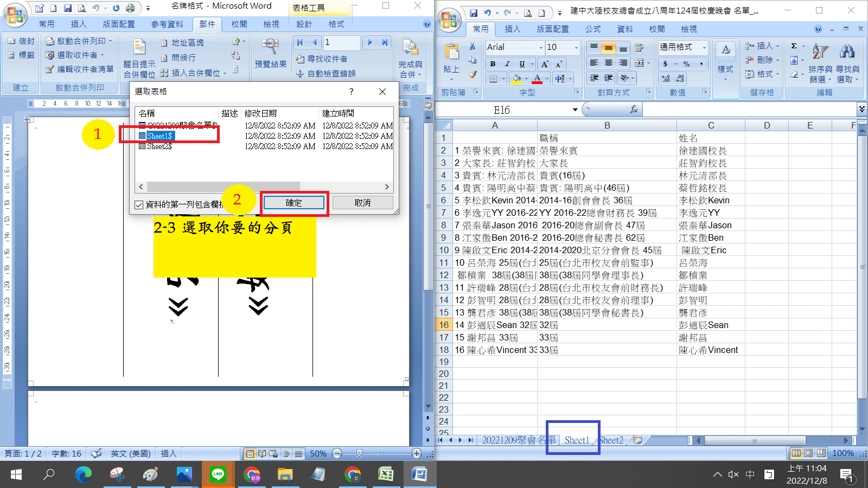Click the 確定 button in dialog
The height and width of the screenshot is (488, 868).
point(293,203)
